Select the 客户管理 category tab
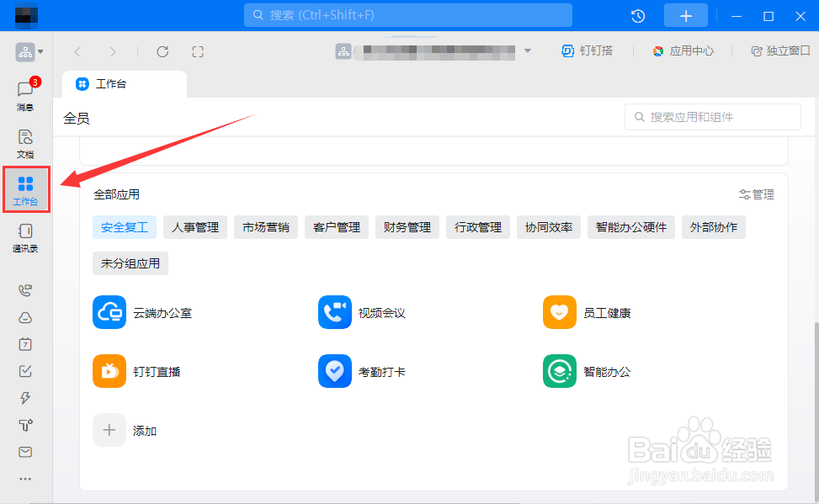This screenshot has height=504, width=819. click(337, 227)
